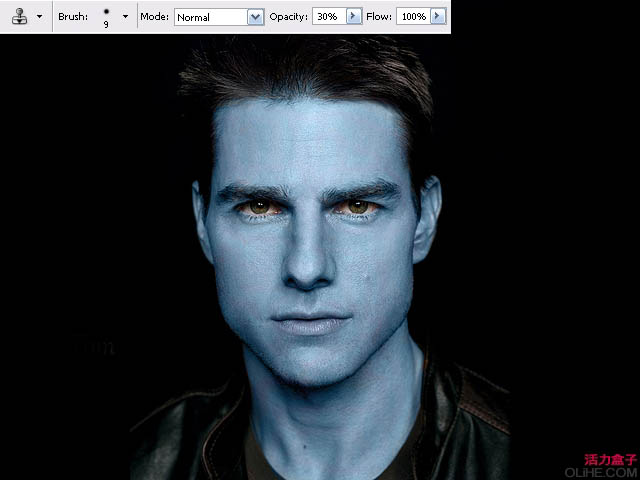Select the Clone Stamp tool icon
640x480 pixels.
click(x=19, y=16)
